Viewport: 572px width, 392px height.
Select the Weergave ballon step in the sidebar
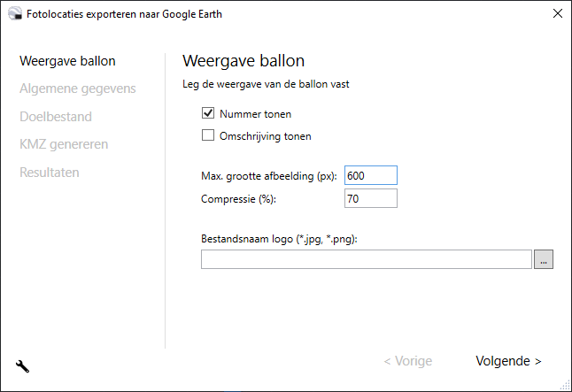[x=67, y=61]
